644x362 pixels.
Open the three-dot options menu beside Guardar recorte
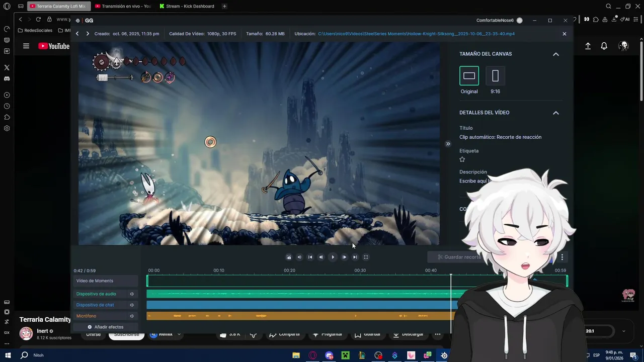pos(562,257)
